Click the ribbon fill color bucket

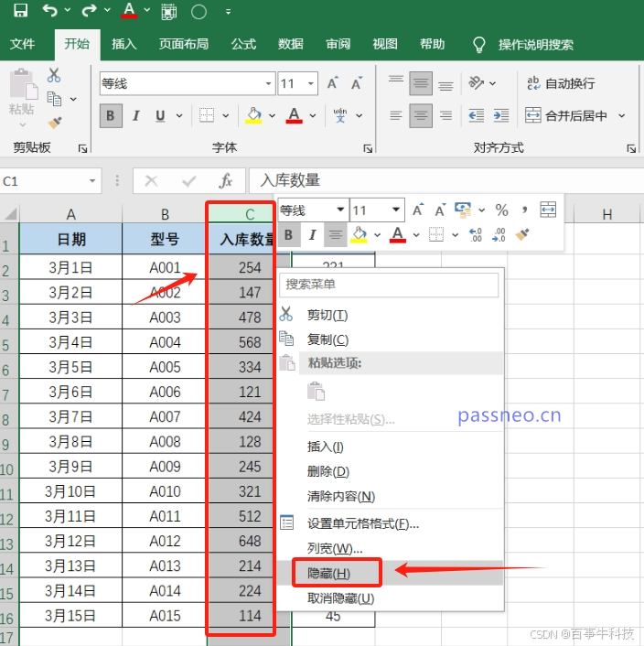pos(253,115)
